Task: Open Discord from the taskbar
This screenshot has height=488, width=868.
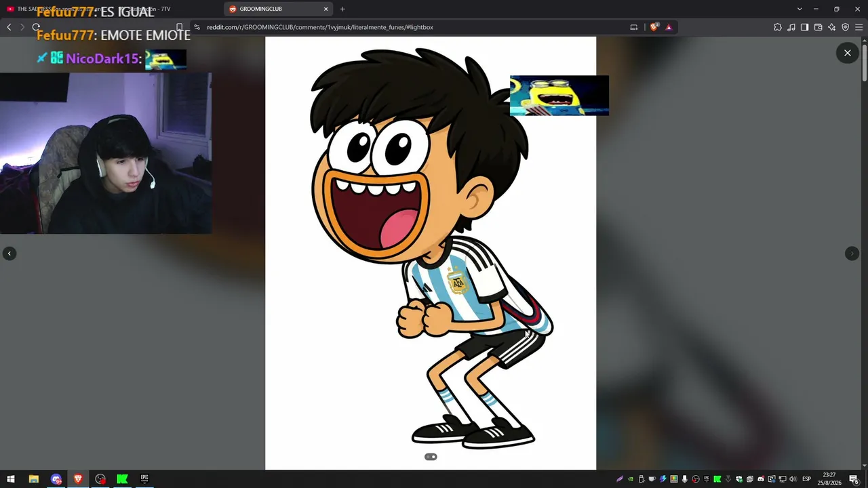Action: point(56,479)
